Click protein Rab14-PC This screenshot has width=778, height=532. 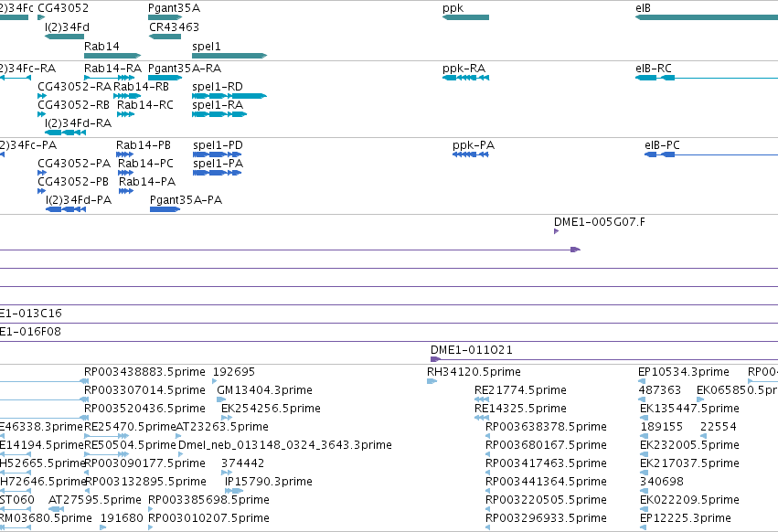[125, 173]
